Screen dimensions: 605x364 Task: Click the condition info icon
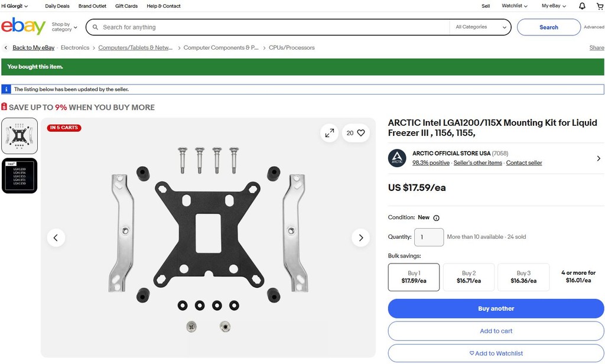[x=437, y=217]
